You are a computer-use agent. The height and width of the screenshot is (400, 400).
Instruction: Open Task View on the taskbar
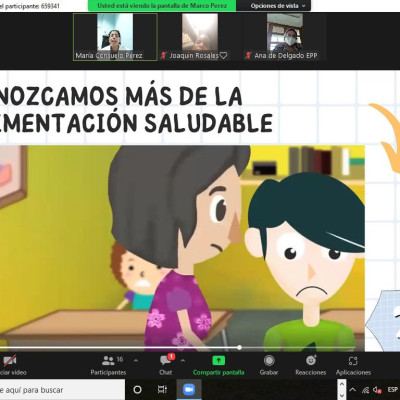pyautogui.click(x=162, y=389)
